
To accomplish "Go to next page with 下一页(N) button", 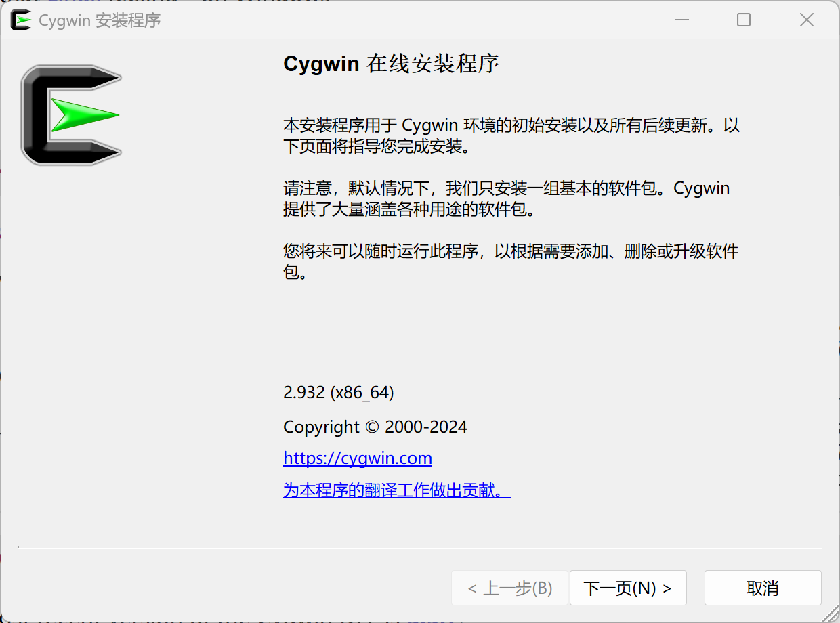I will click(x=628, y=588).
